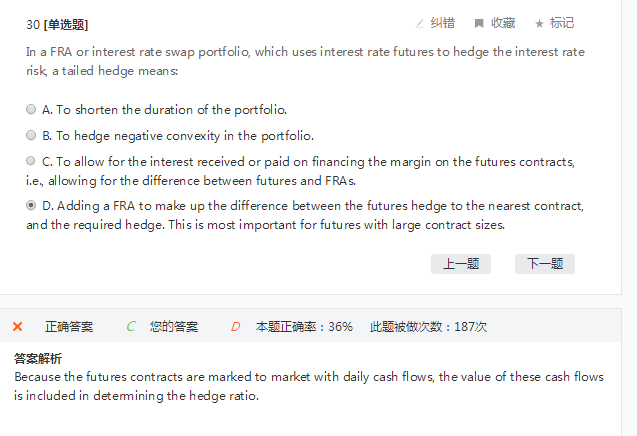The width and height of the screenshot is (637, 436).
Task: Click the green C icon beside 您的答案
Action: pos(131,327)
